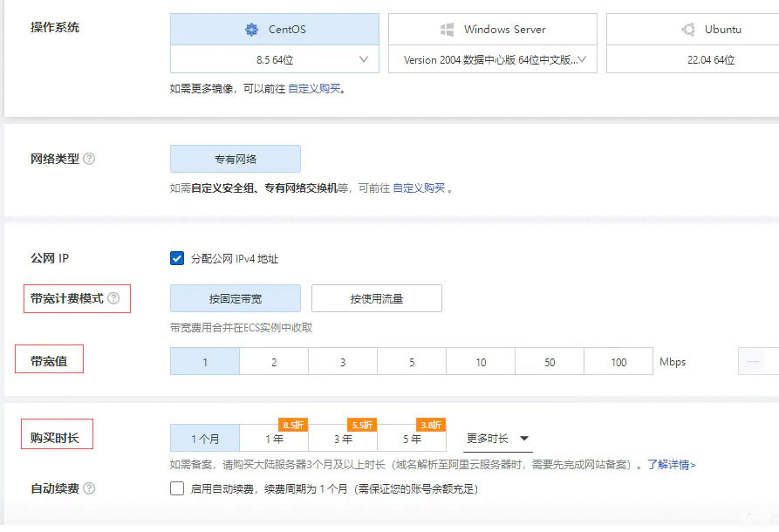Select bandwidth value 100 Mbps
This screenshot has width=779, height=532.
pyautogui.click(x=618, y=362)
